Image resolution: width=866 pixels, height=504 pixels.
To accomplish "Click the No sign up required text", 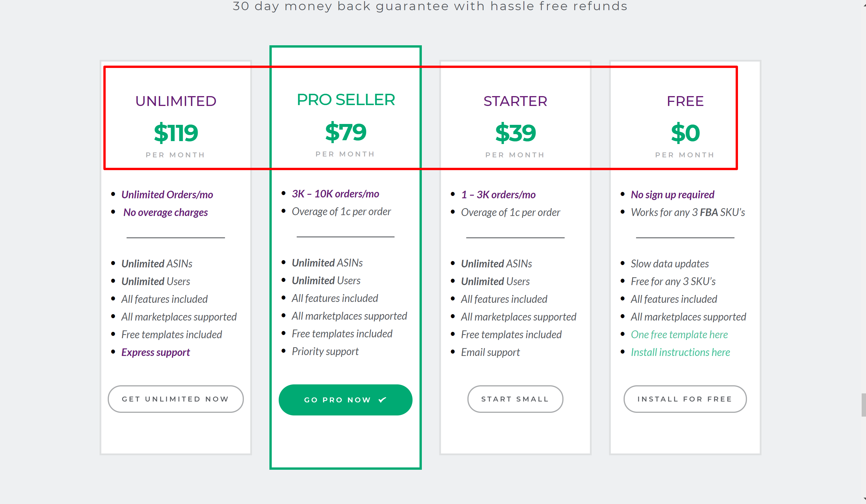I will (x=672, y=195).
